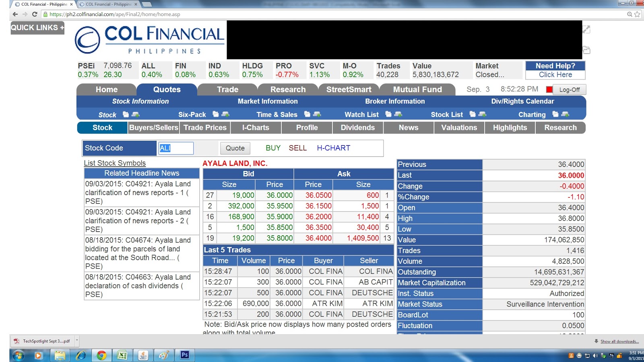This screenshot has width=644, height=362.
Task: Open Div/Rights Calendar section
Action: [522, 101]
